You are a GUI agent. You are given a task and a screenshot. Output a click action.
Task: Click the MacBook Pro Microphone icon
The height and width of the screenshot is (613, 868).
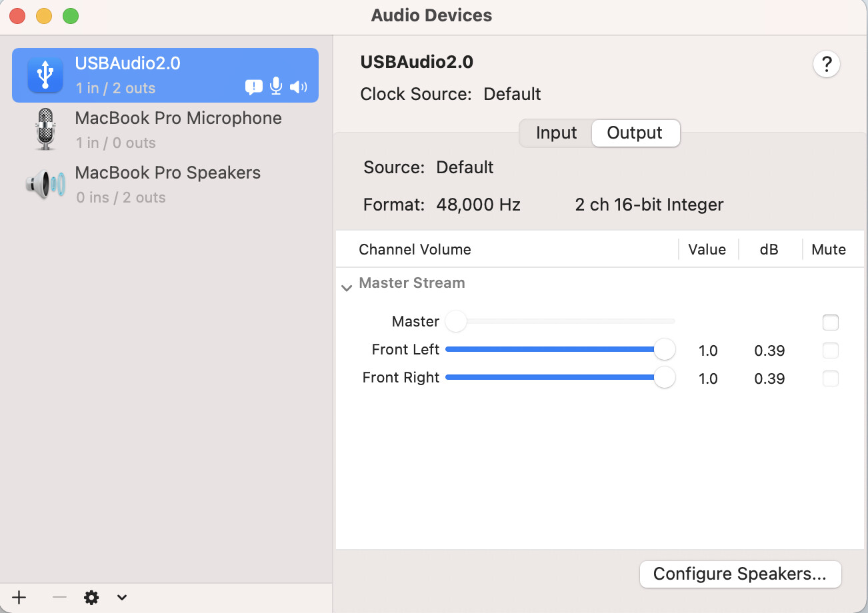pos(44,129)
